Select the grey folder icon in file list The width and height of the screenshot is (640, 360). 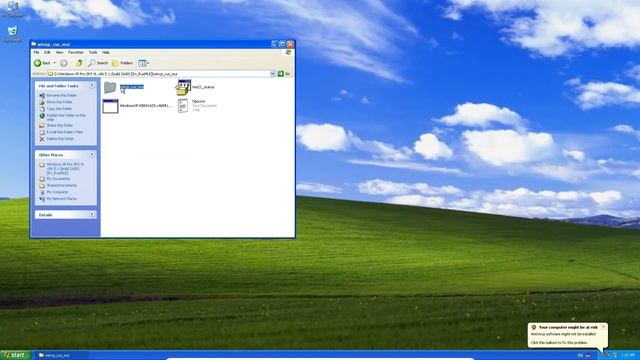[110, 87]
